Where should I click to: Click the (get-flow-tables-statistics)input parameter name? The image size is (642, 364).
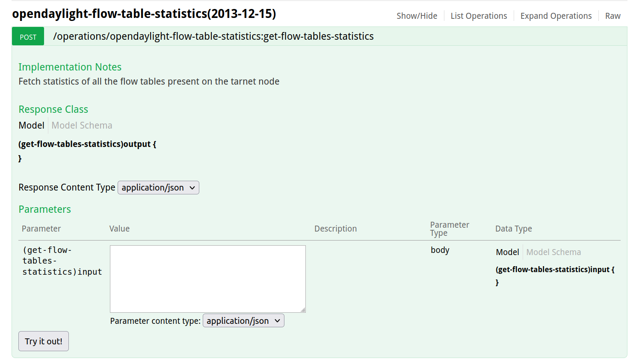coord(62,261)
